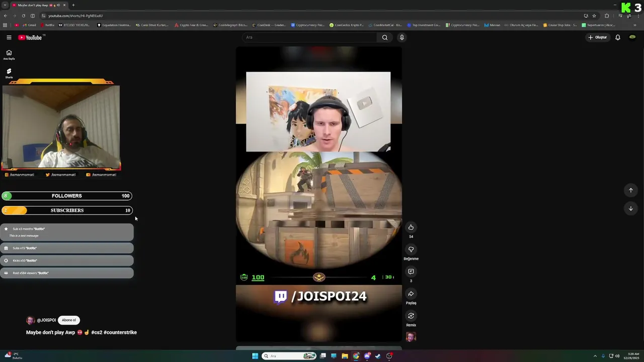Open comments on the short

tap(411, 271)
